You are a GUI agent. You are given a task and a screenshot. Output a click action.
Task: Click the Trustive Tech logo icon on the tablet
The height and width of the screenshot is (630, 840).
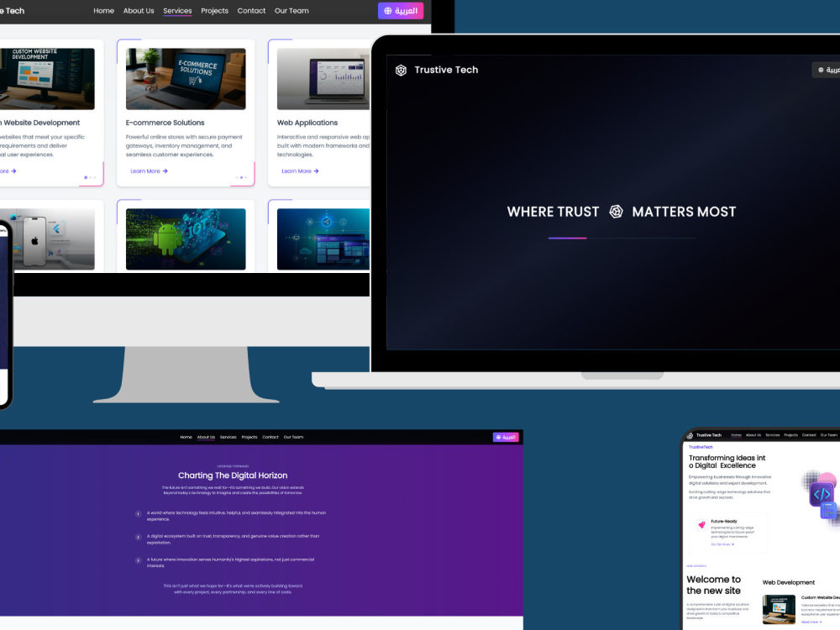(x=690, y=435)
